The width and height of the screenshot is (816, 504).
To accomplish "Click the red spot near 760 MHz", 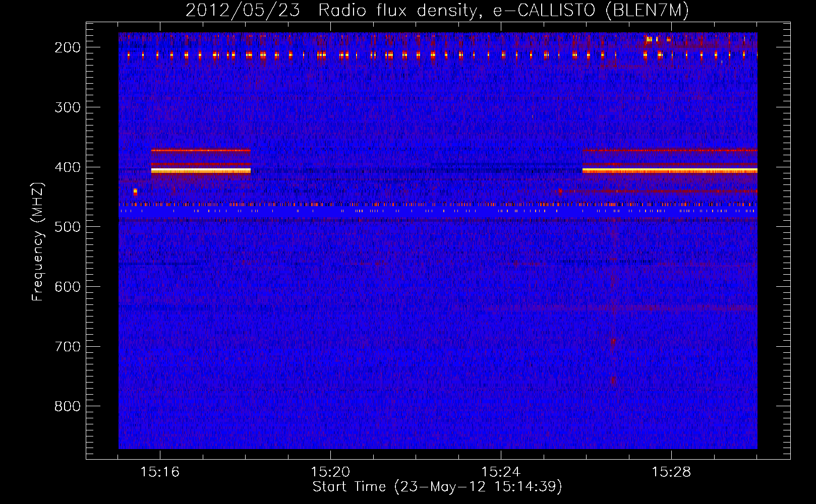I will (x=613, y=381).
